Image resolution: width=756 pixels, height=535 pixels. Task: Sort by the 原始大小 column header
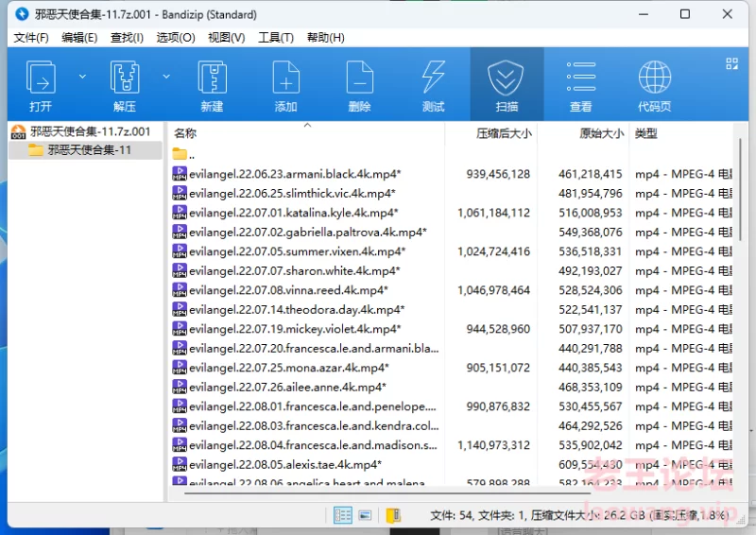tap(601, 133)
